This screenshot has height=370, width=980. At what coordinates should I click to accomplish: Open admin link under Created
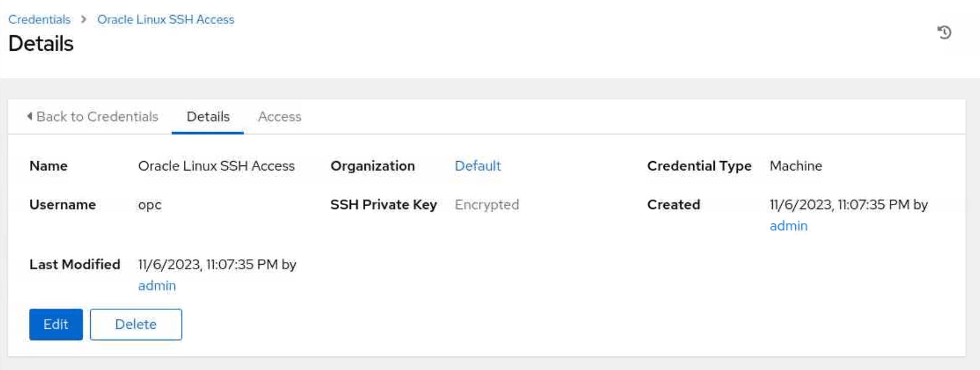[x=788, y=226]
